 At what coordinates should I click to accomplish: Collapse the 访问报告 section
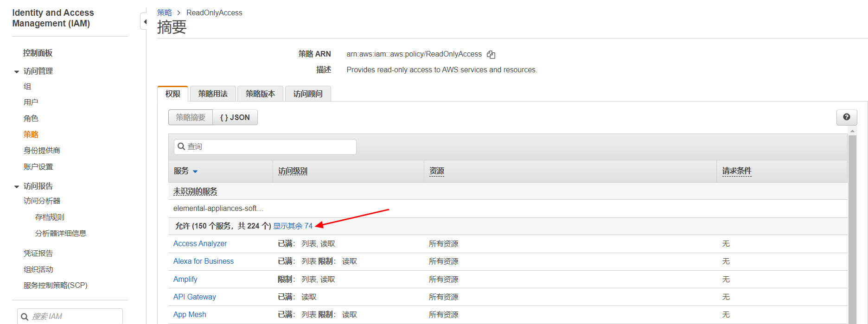coord(17,186)
